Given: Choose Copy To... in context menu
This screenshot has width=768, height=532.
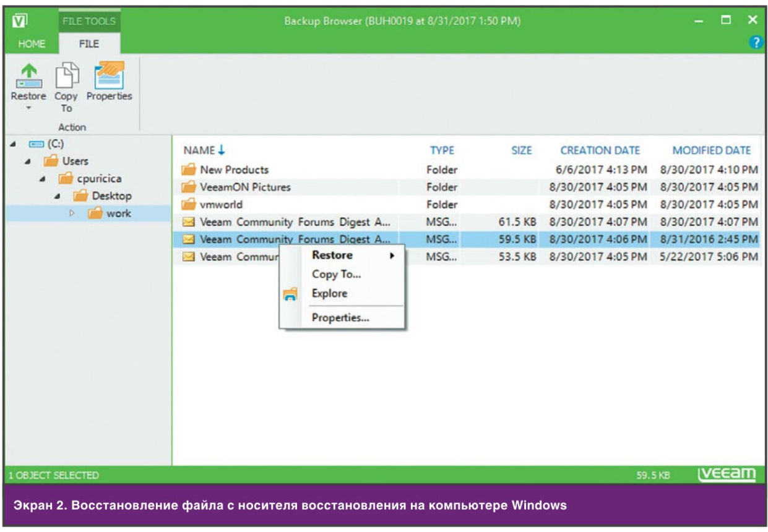Looking at the screenshot, I should [x=336, y=275].
